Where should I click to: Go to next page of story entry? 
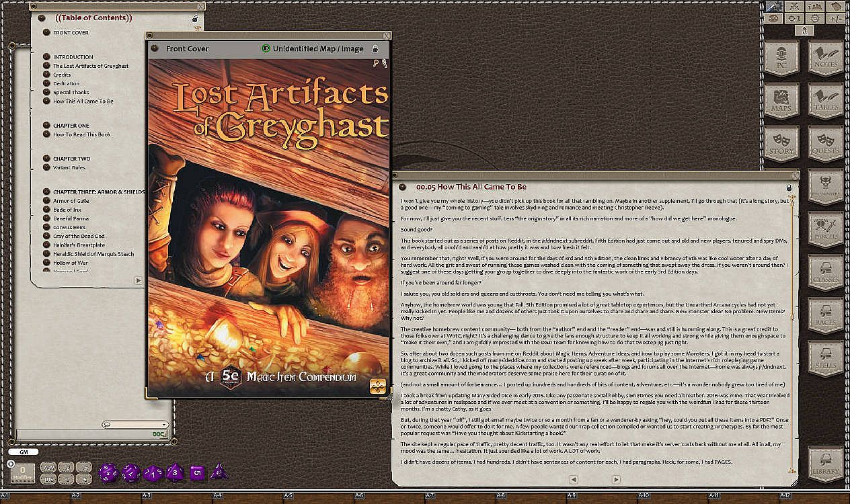(616, 479)
